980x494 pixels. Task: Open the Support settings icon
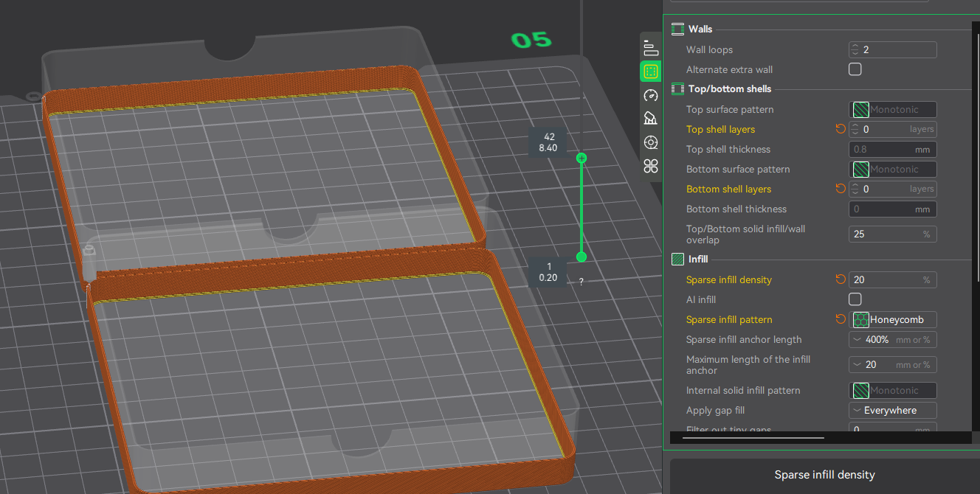coord(650,119)
